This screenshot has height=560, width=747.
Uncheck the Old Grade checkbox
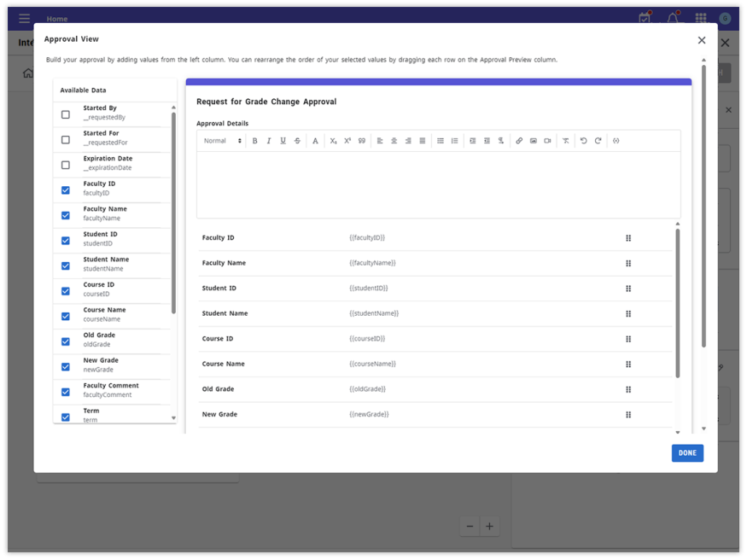click(66, 341)
